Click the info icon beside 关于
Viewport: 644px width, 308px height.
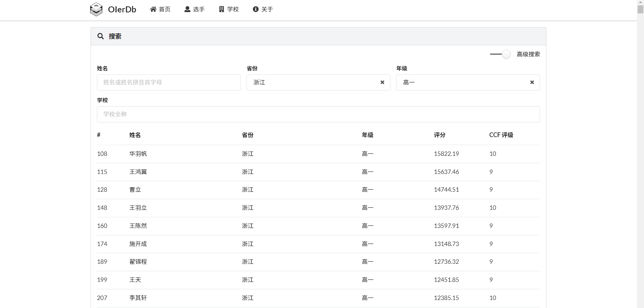click(x=256, y=9)
